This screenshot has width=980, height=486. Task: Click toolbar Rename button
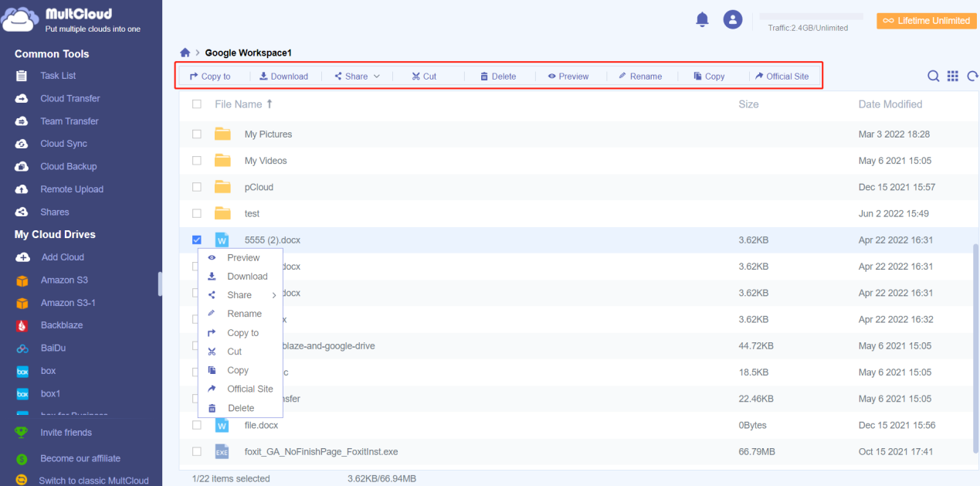(x=640, y=76)
